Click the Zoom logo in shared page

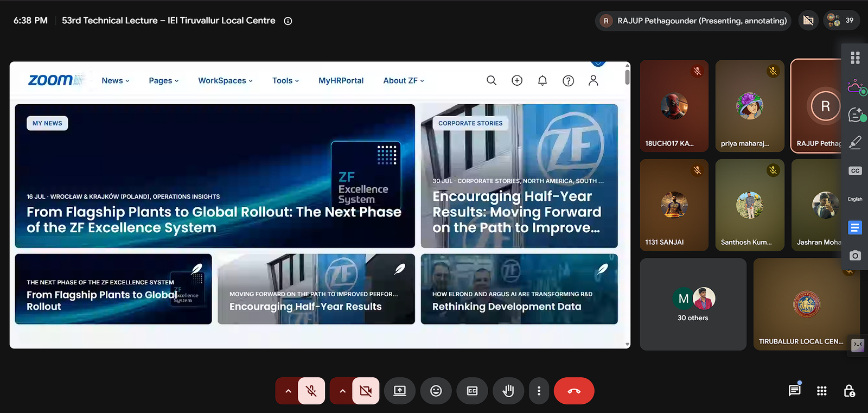click(55, 80)
